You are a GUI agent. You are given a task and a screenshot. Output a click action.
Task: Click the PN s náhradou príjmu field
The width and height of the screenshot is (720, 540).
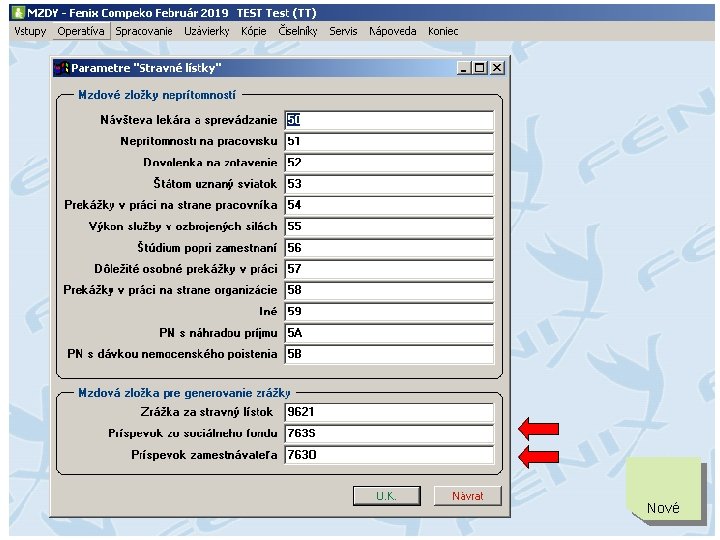click(x=389, y=333)
